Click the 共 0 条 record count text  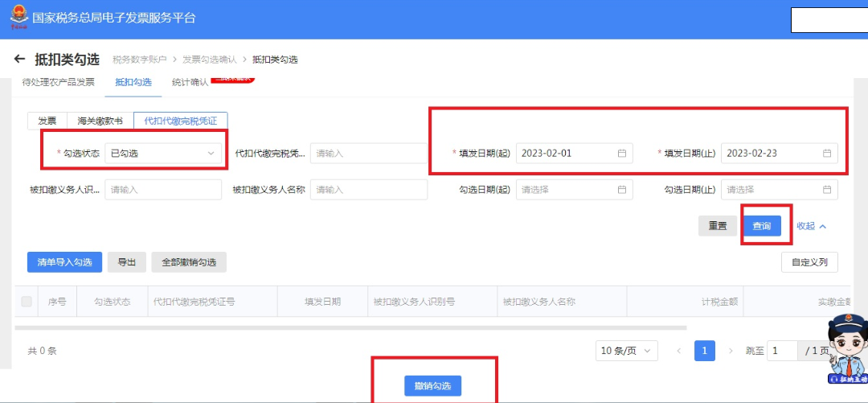42,351
